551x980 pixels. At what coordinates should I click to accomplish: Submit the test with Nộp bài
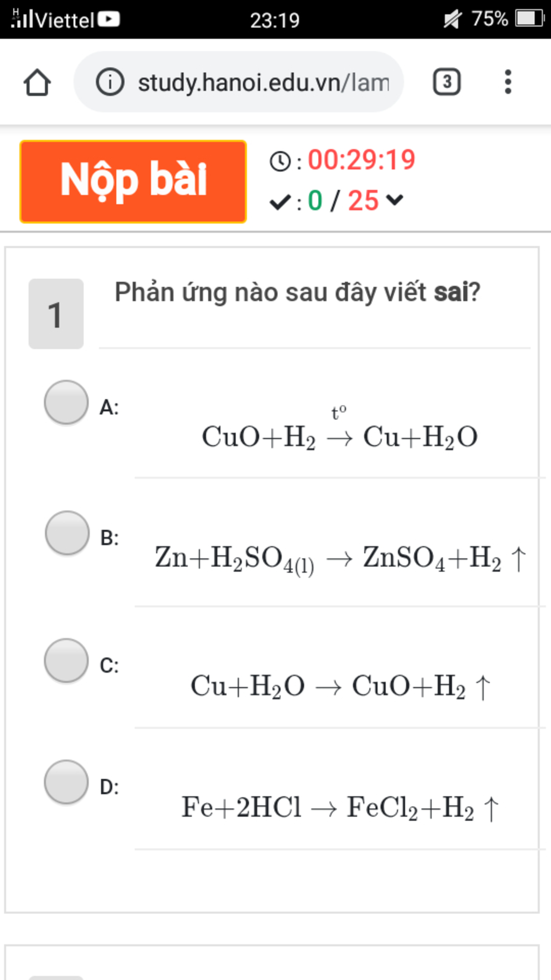click(x=133, y=181)
